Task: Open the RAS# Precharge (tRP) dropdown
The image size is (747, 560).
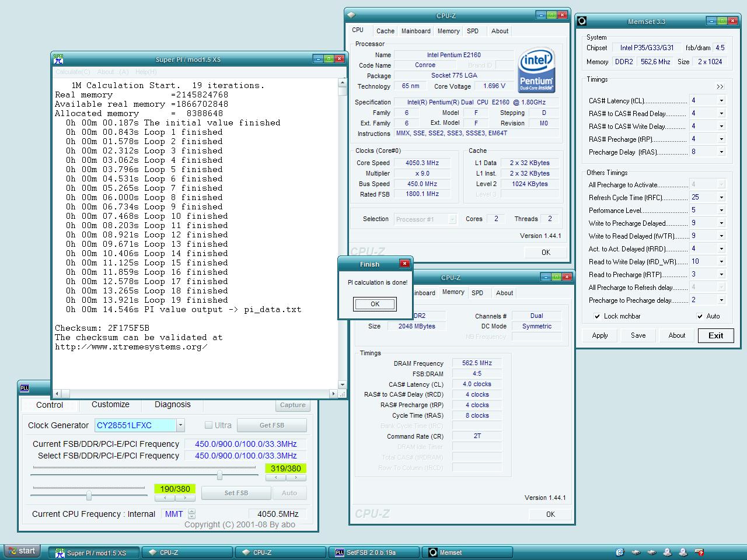Action: click(x=721, y=139)
